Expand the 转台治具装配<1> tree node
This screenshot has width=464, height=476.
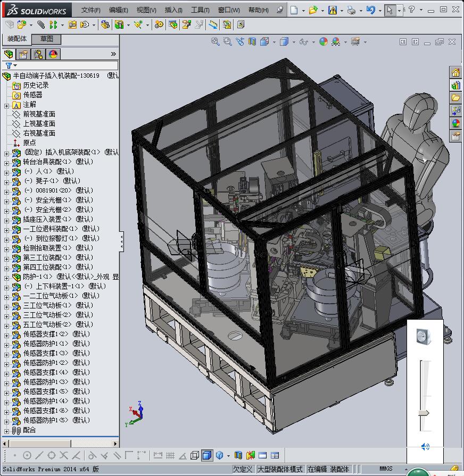click(x=6, y=162)
